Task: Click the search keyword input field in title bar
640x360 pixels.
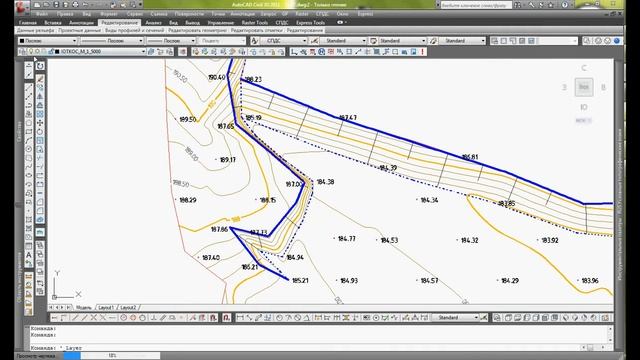Action: 476,5
